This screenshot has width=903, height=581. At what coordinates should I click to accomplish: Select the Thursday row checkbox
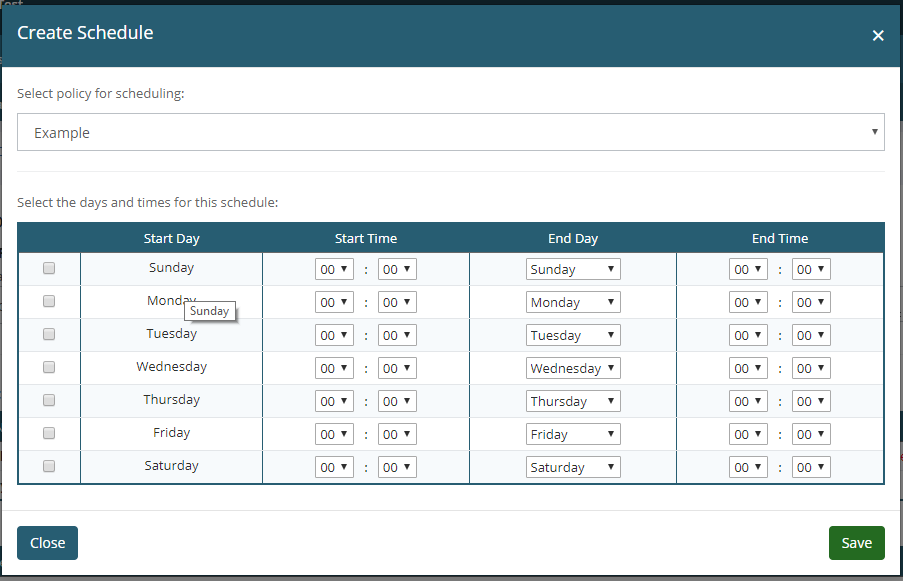[49, 400]
